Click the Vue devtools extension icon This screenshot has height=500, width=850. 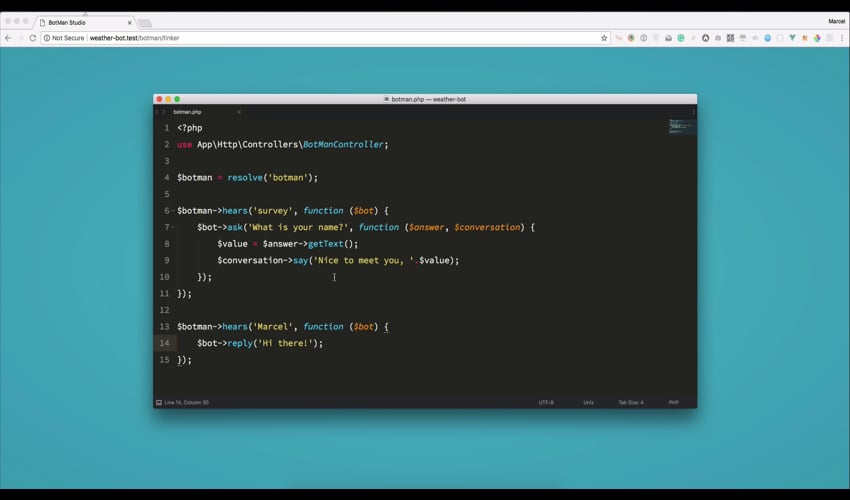[792, 38]
